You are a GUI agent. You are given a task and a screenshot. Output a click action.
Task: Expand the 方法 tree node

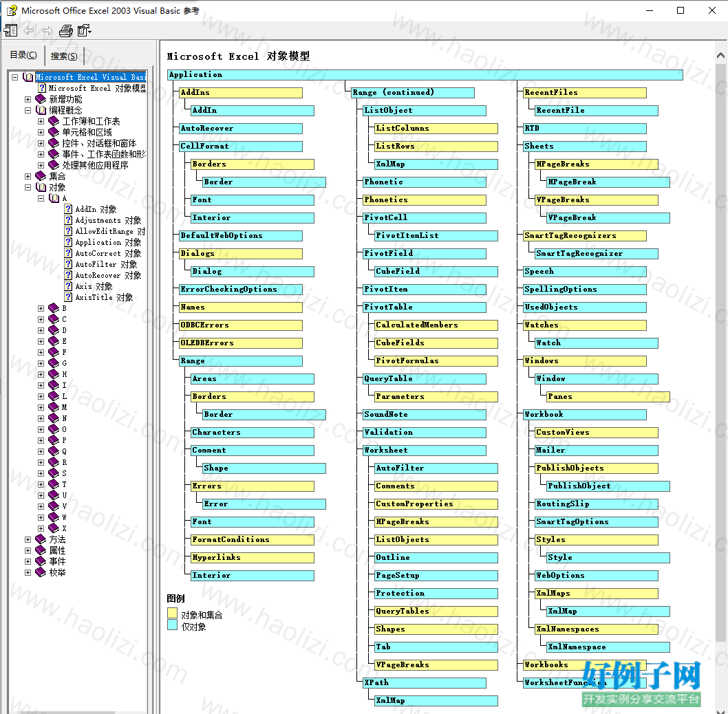[x=28, y=539]
